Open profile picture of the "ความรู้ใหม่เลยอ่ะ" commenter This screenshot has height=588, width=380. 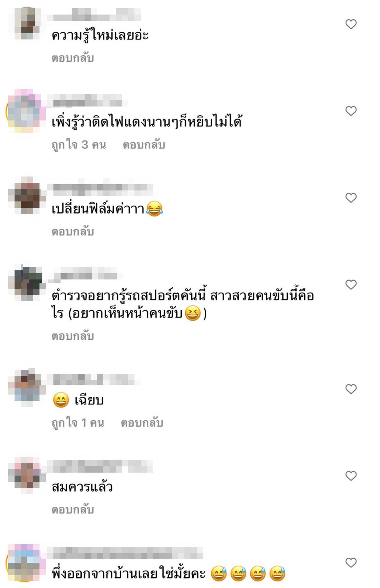point(27,23)
